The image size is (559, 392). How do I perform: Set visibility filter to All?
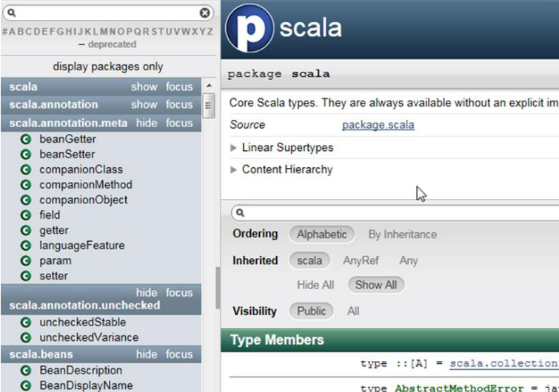click(353, 311)
